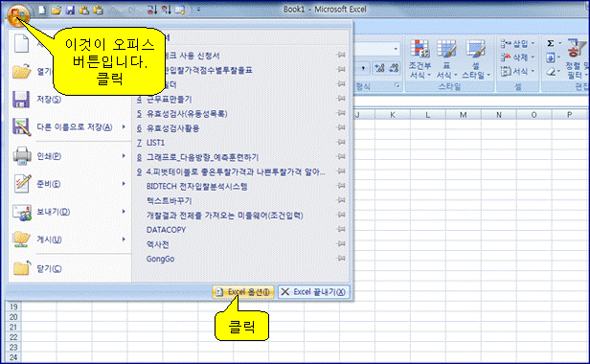Toggle pin for GongGo recent file
The image size is (590, 364).
[341, 259]
